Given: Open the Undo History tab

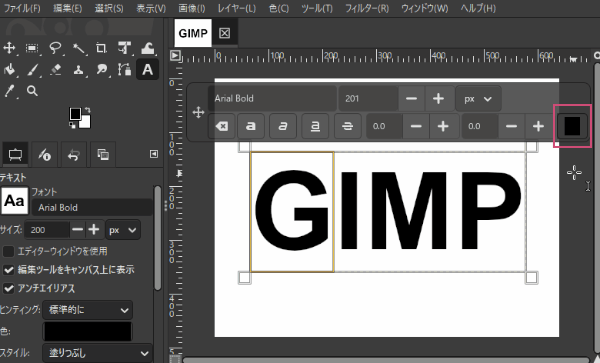Looking at the screenshot, I should coord(73,155).
